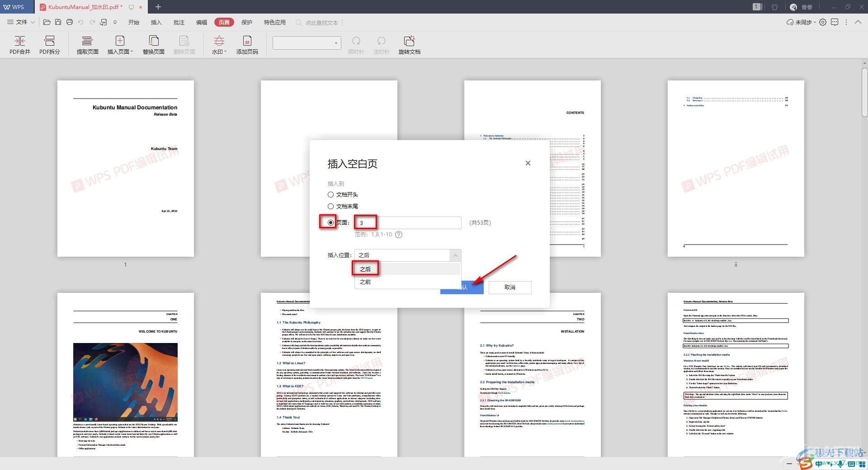Close the 插入空白页 dialog
The image size is (868, 470).
coord(528,163)
